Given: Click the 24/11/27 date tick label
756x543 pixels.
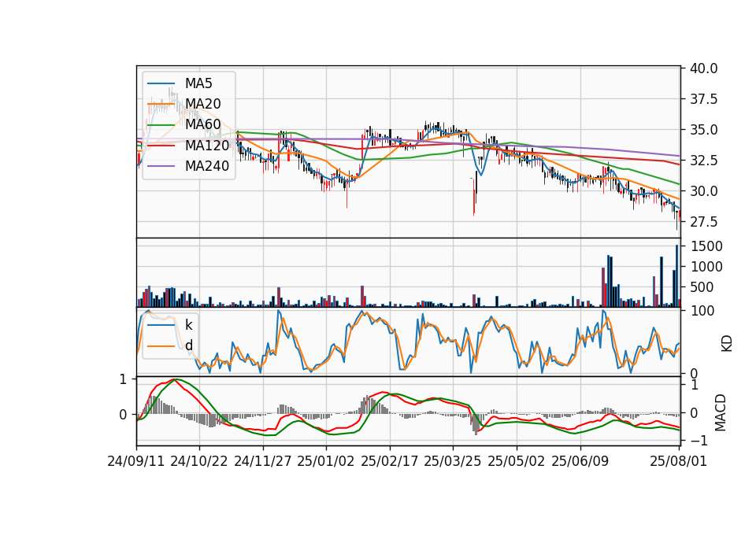Looking at the screenshot, I should tap(263, 461).
